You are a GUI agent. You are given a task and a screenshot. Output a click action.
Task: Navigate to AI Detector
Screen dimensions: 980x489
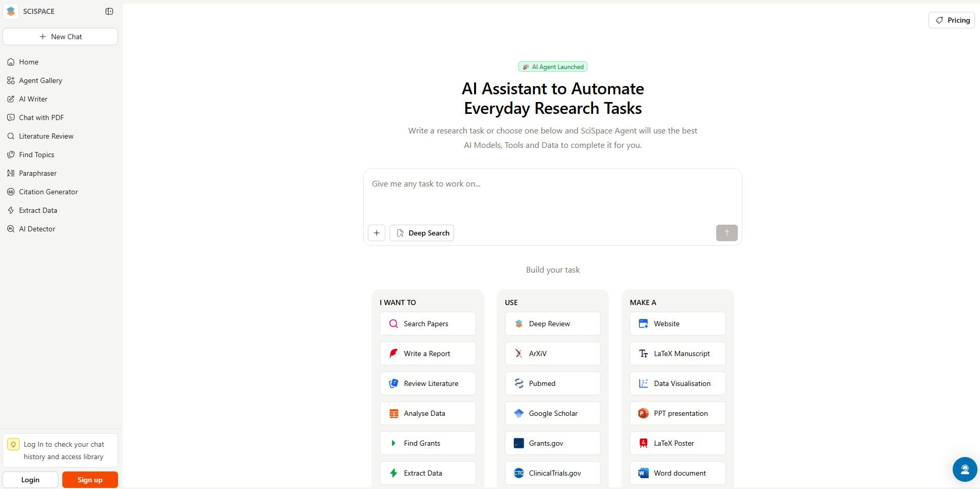pyautogui.click(x=37, y=229)
